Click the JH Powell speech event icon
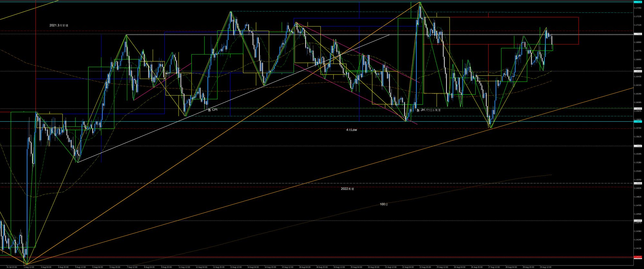Screen dimensions: 644x269 418,110
